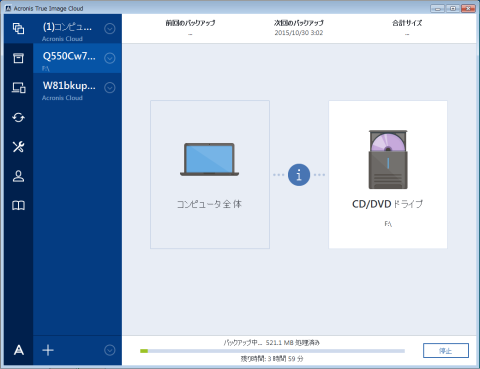Screen dimensions: 480x369
Task: Click the CD/DVD ドライブ destination panel
Action: (x=388, y=174)
